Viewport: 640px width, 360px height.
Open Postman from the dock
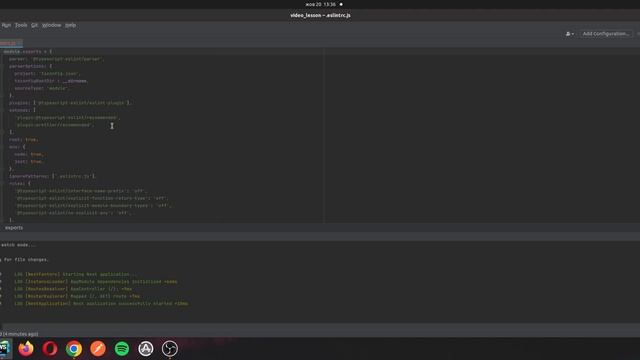pos(98,349)
